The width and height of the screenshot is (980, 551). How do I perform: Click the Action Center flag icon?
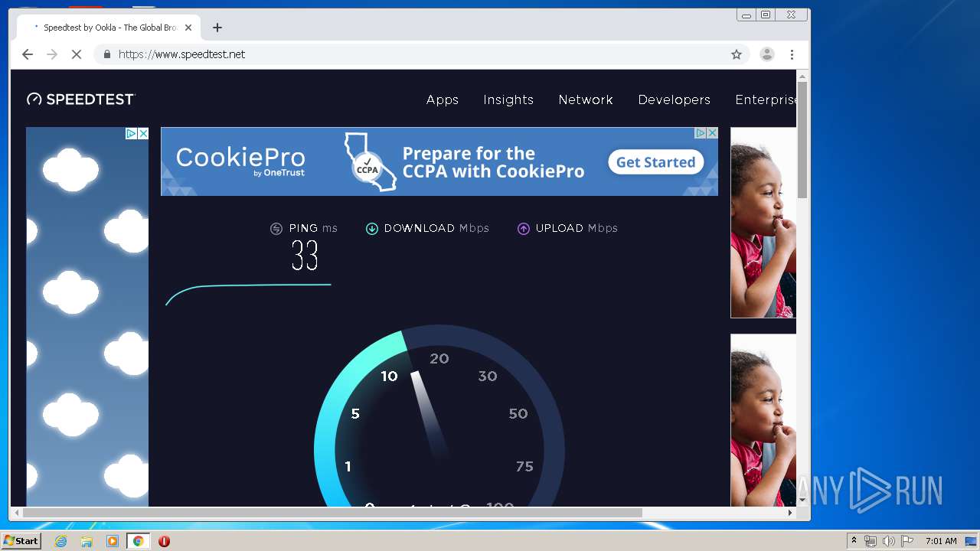click(907, 541)
